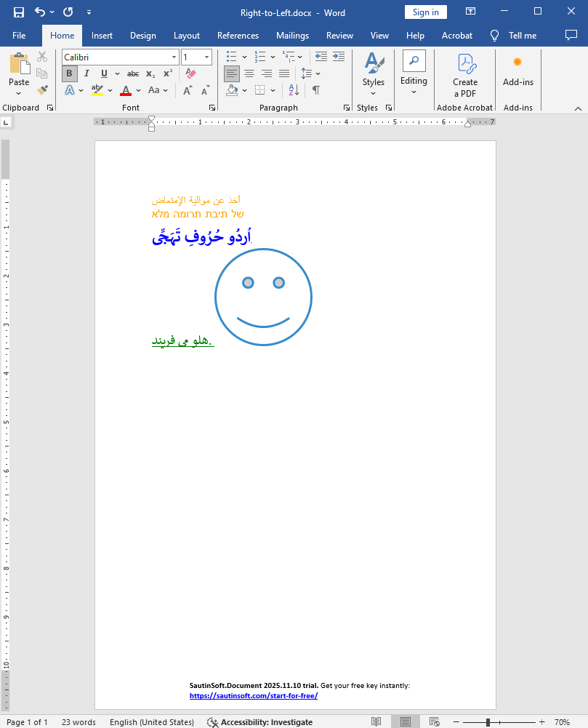The image size is (588, 728).
Task: Open the Font Color dropdown arrow
Action: pos(137,90)
